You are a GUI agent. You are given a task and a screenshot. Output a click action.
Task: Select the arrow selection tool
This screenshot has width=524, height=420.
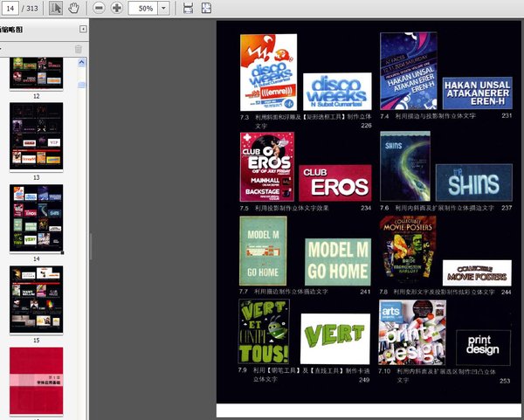tap(56, 8)
